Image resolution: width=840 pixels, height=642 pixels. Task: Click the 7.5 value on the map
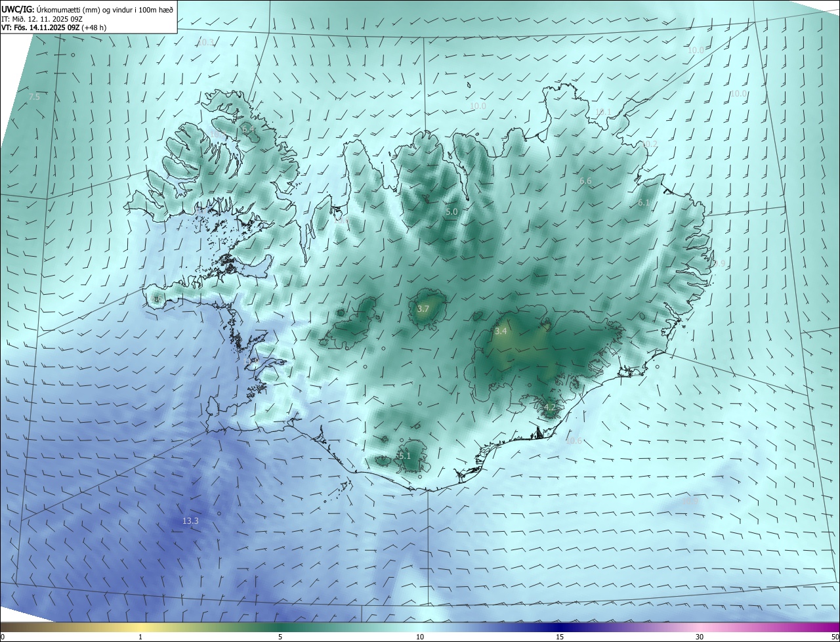(x=34, y=96)
